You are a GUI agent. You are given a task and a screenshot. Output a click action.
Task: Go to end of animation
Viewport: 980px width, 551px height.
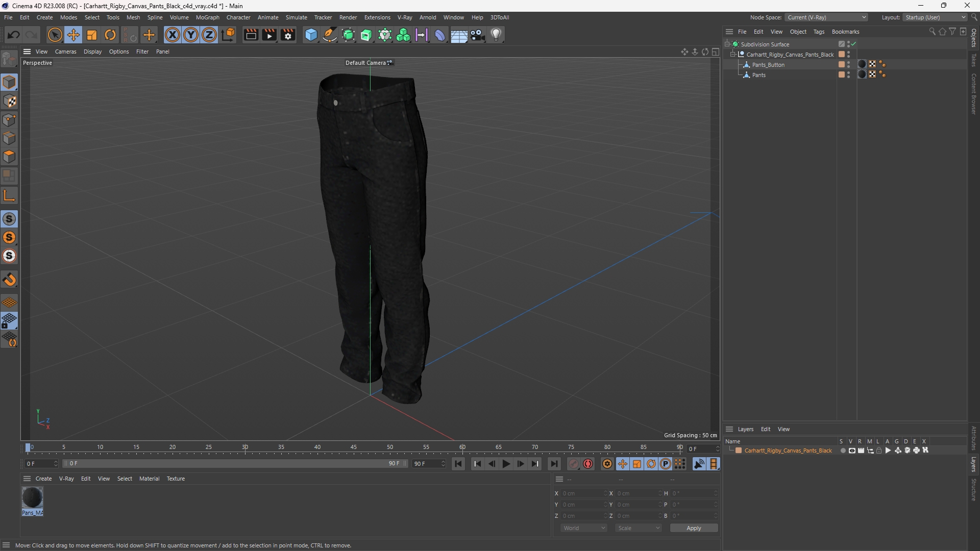pos(554,464)
